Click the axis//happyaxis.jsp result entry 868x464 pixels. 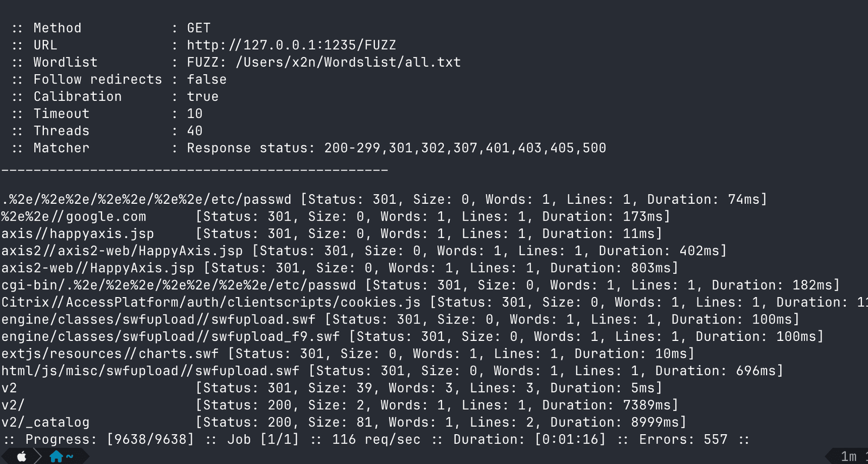pos(331,234)
